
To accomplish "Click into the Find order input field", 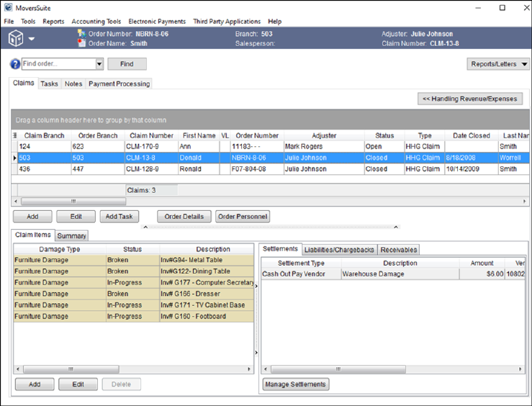I will [x=58, y=64].
